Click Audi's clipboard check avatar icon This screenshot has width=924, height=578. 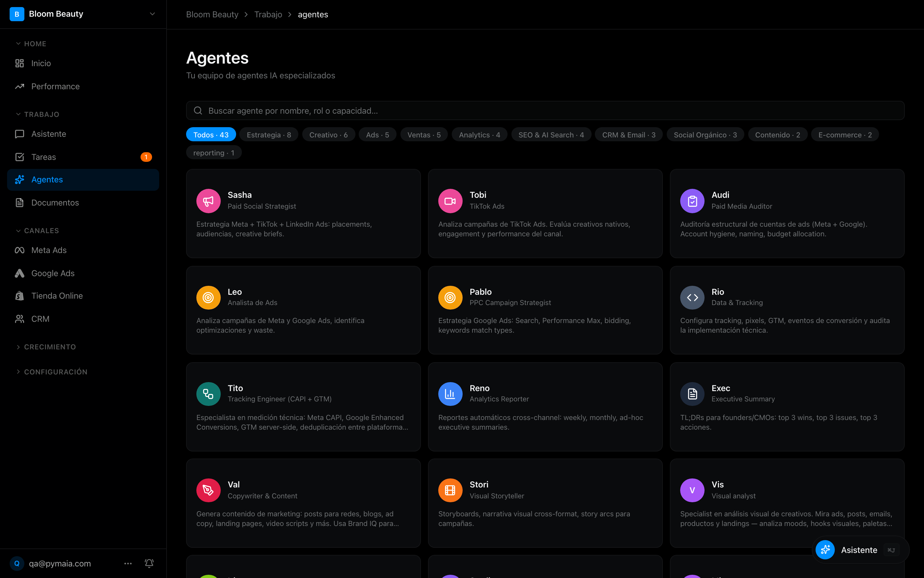(x=692, y=201)
